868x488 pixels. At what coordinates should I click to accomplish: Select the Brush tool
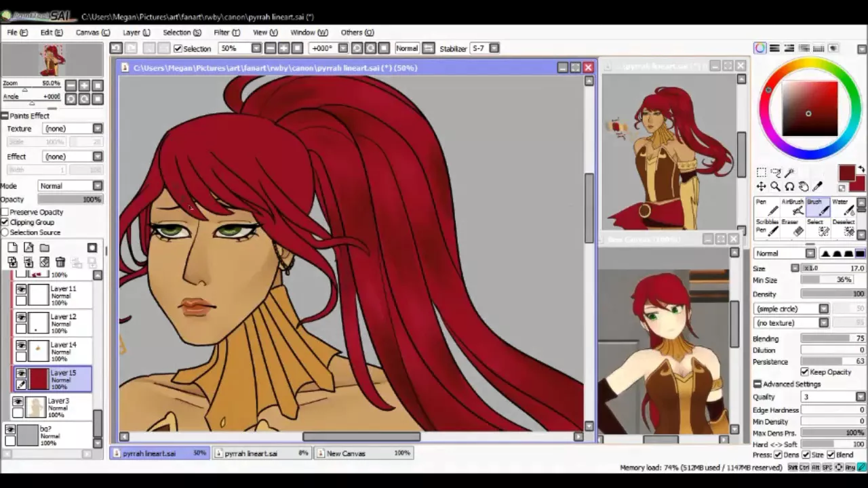tap(817, 207)
